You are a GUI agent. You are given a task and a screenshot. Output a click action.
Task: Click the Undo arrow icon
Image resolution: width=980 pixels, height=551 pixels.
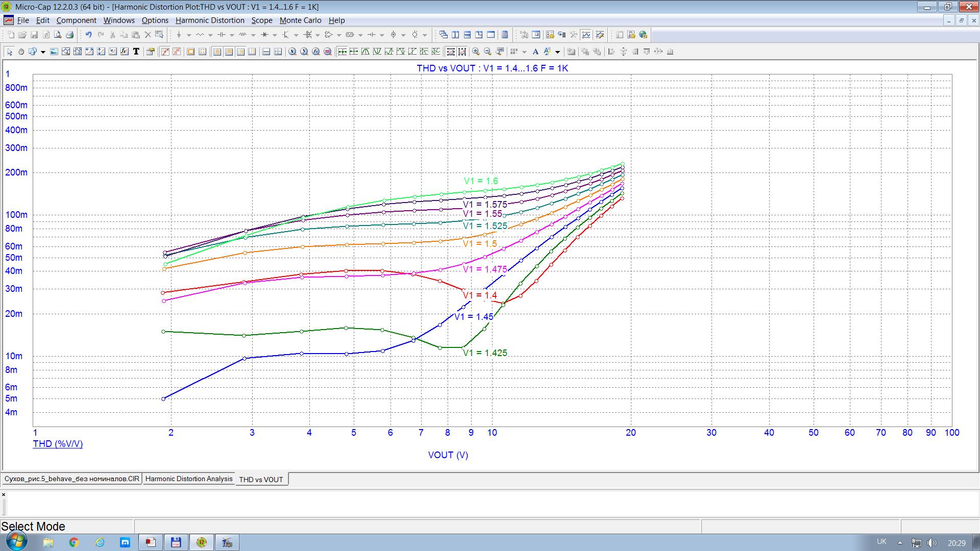[x=88, y=35]
